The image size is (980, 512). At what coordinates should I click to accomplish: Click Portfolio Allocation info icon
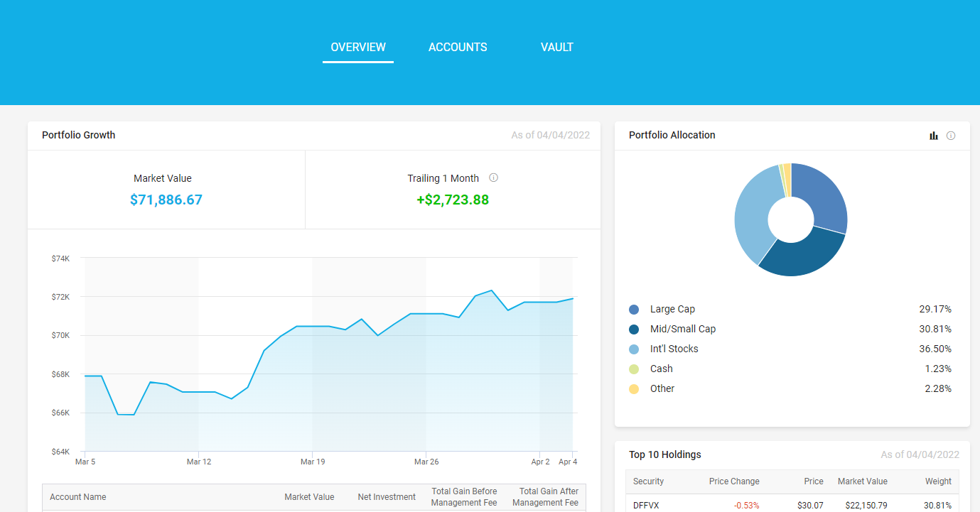coord(951,136)
